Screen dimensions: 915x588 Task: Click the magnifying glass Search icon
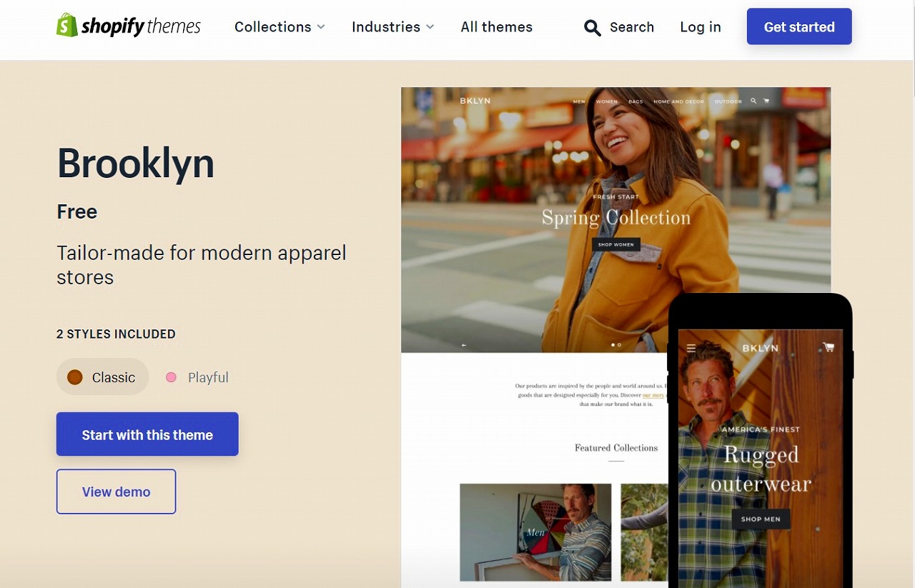[x=592, y=28]
